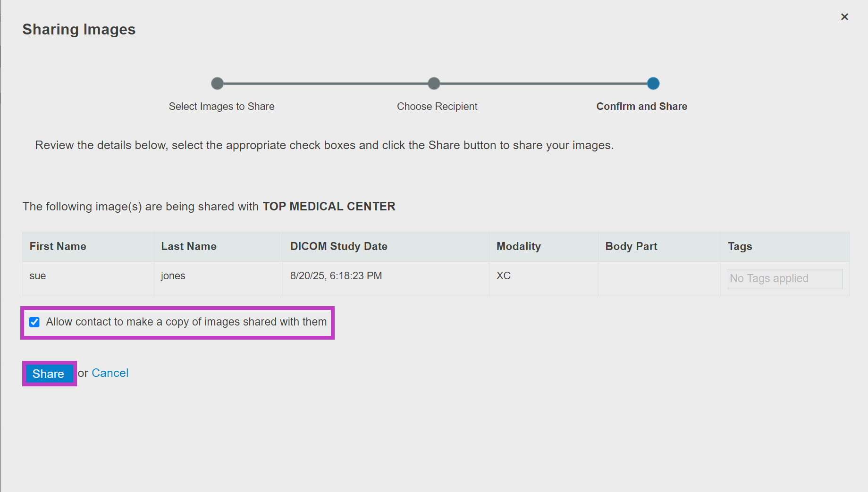Click the study date 8/20/25 cell
The width and height of the screenshot is (868, 492).
(336, 276)
